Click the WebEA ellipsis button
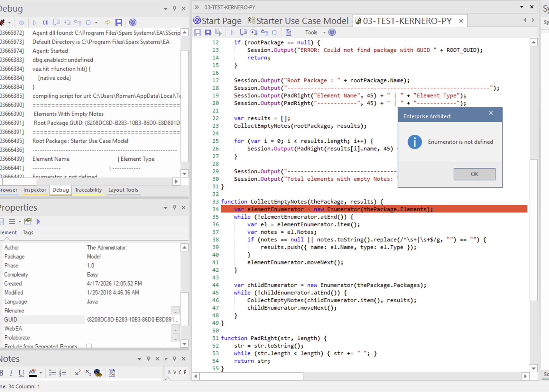Screen dimensions: 549x392 coord(175,329)
